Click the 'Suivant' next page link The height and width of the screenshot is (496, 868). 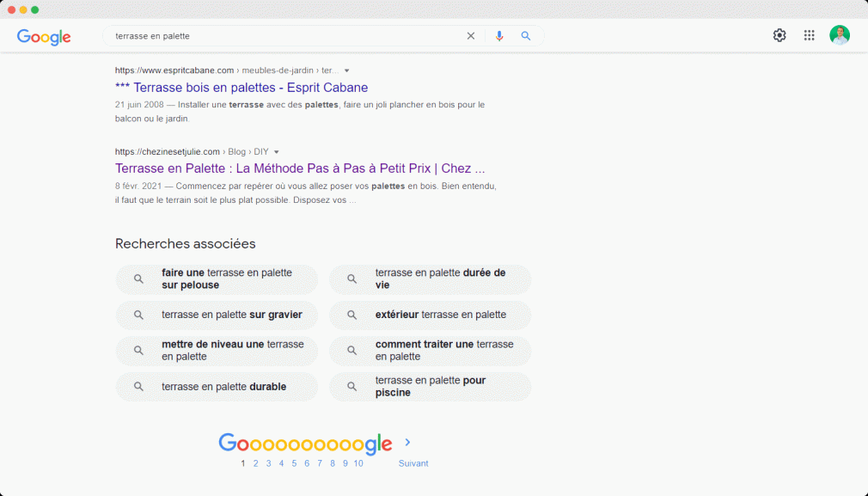(413, 463)
